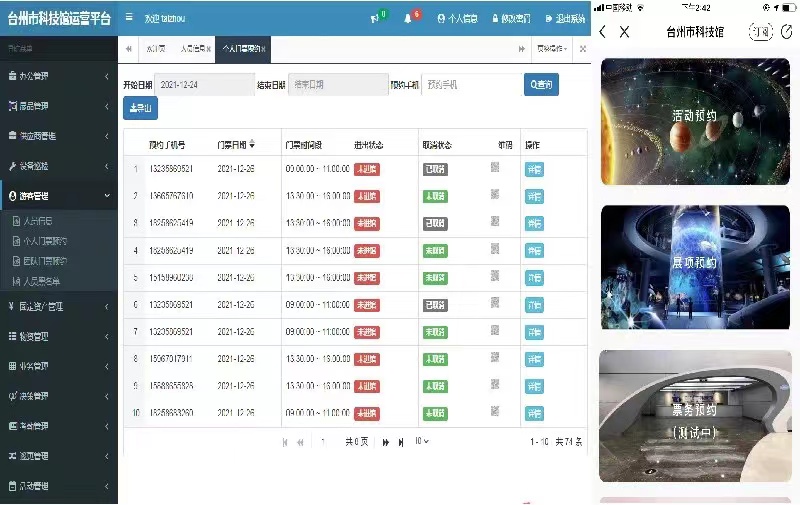Click the blue 查询 search button
Viewport: 800px width, 505px height.
(541, 85)
